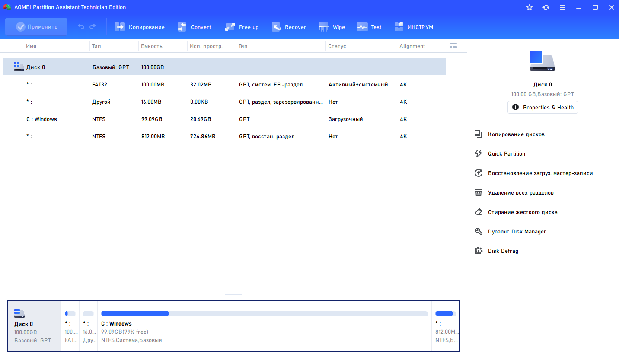
Task: Select the Другой 16.00MB partition row
Action: pyautogui.click(x=224, y=102)
